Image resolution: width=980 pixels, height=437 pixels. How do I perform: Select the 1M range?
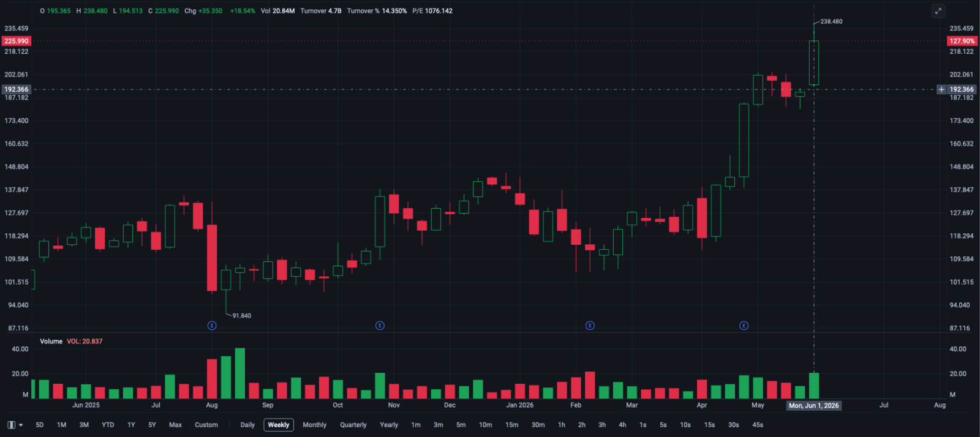click(x=62, y=425)
